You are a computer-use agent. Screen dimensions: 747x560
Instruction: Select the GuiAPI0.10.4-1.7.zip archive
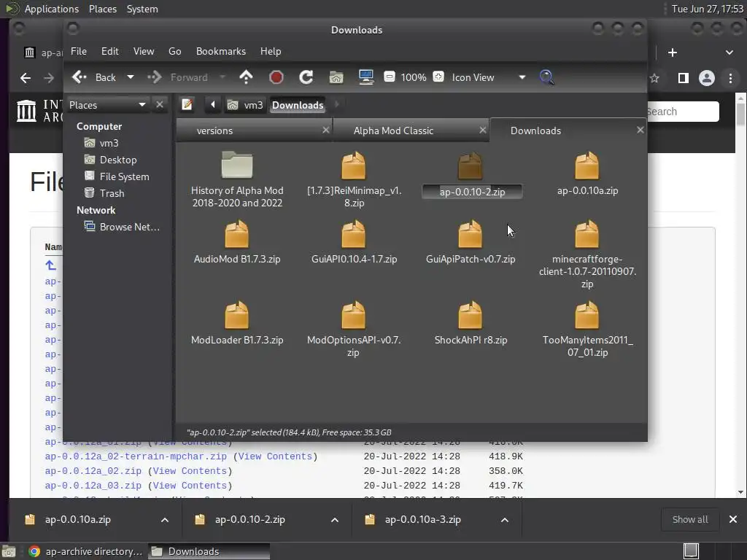click(x=354, y=242)
